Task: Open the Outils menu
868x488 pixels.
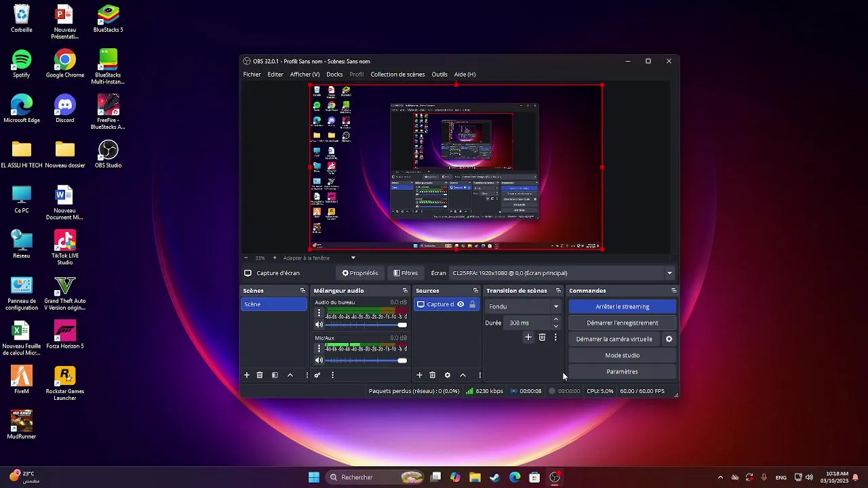Action: click(439, 75)
